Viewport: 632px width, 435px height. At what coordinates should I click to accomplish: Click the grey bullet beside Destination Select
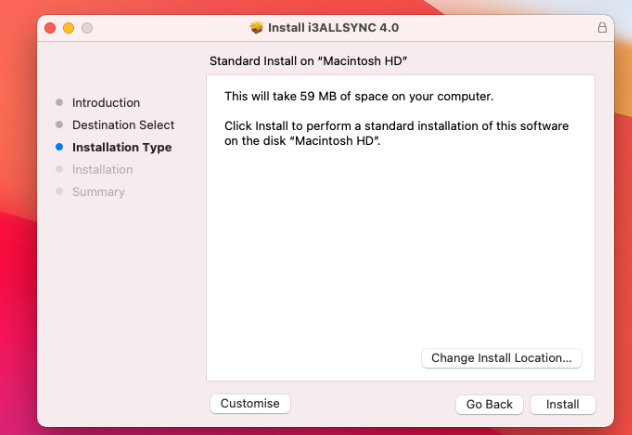[x=59, y=125]
